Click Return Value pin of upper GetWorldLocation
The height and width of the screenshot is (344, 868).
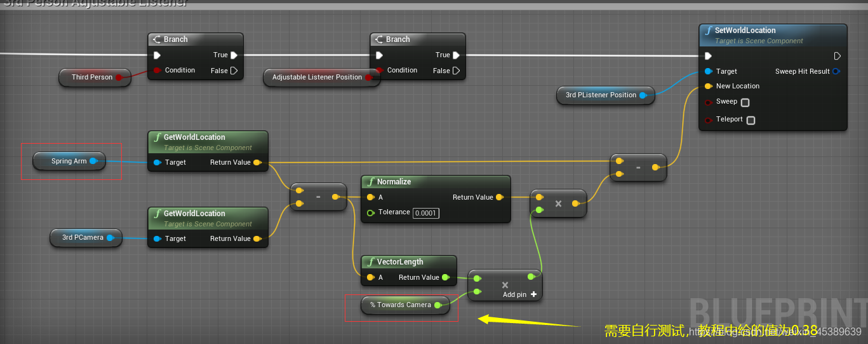coord(257,162)
